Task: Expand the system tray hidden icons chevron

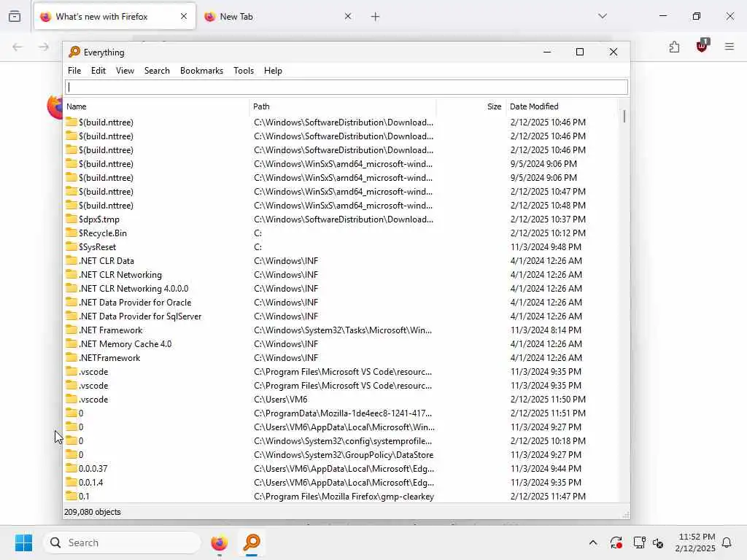Action: coord(593,542)
